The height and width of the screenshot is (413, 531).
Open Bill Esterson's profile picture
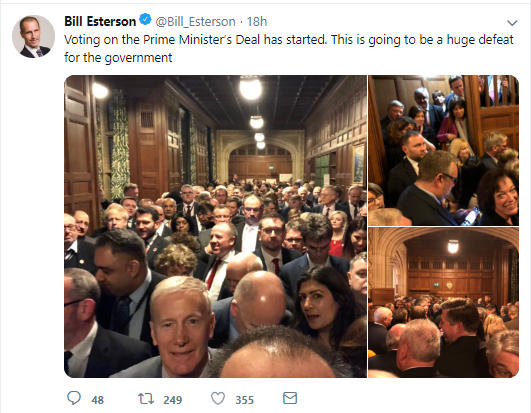(33, 36)
